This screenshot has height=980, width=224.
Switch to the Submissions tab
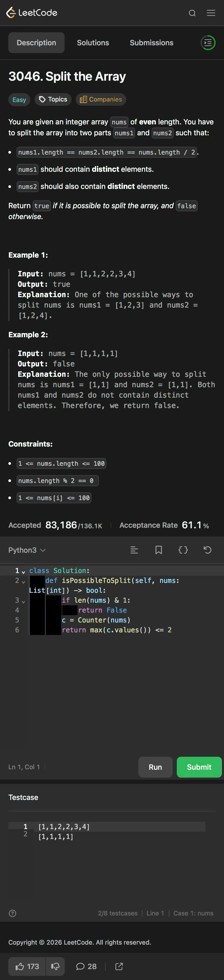pos(151,43)
